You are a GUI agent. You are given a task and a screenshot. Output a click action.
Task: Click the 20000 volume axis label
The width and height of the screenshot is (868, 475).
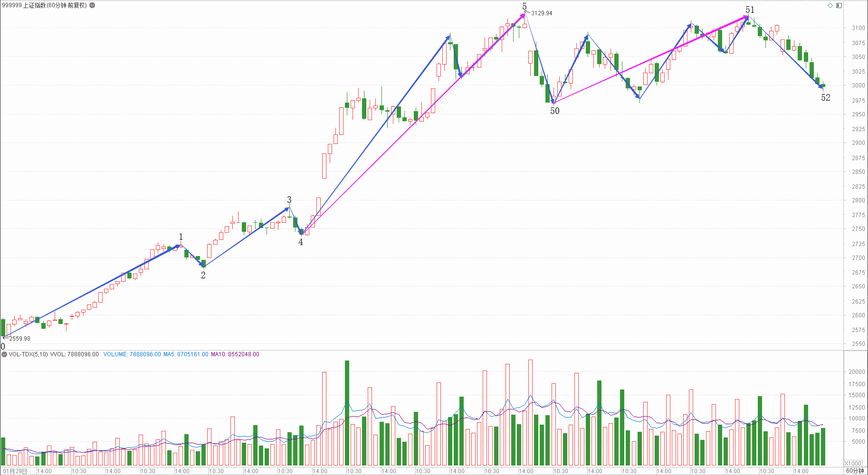pyautogui.click(x=857, y=372)
